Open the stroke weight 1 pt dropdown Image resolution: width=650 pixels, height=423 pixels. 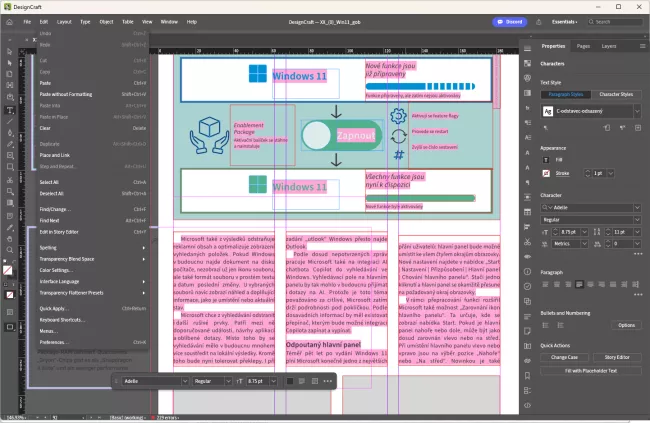611,173
